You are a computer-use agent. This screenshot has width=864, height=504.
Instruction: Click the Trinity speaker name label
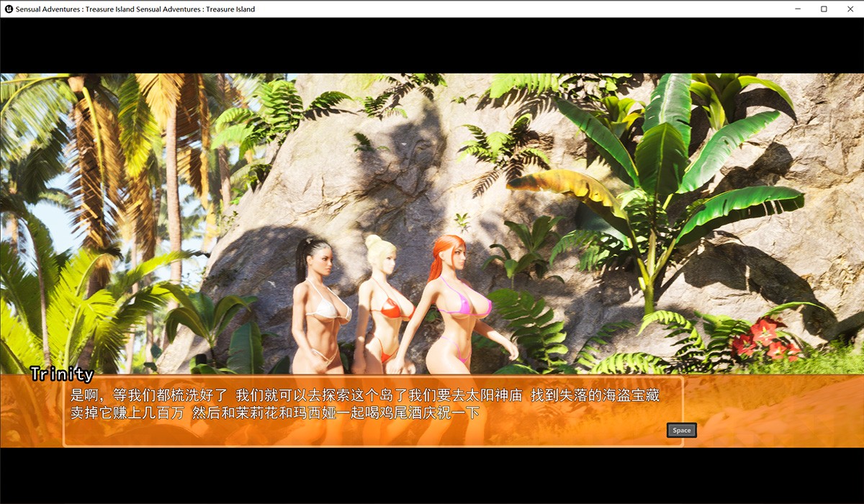coord(62,374)
